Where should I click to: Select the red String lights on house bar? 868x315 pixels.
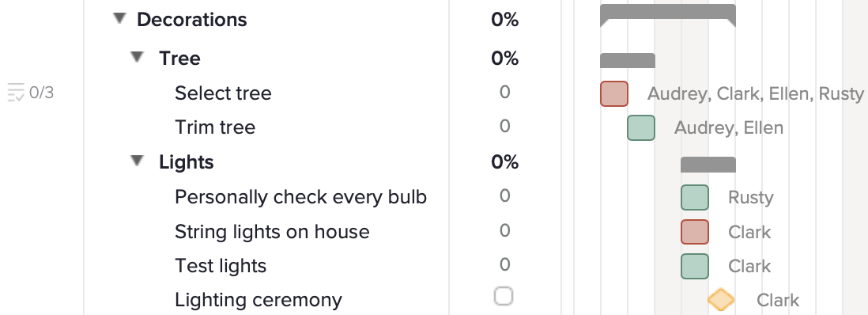(x=695, y=232)
